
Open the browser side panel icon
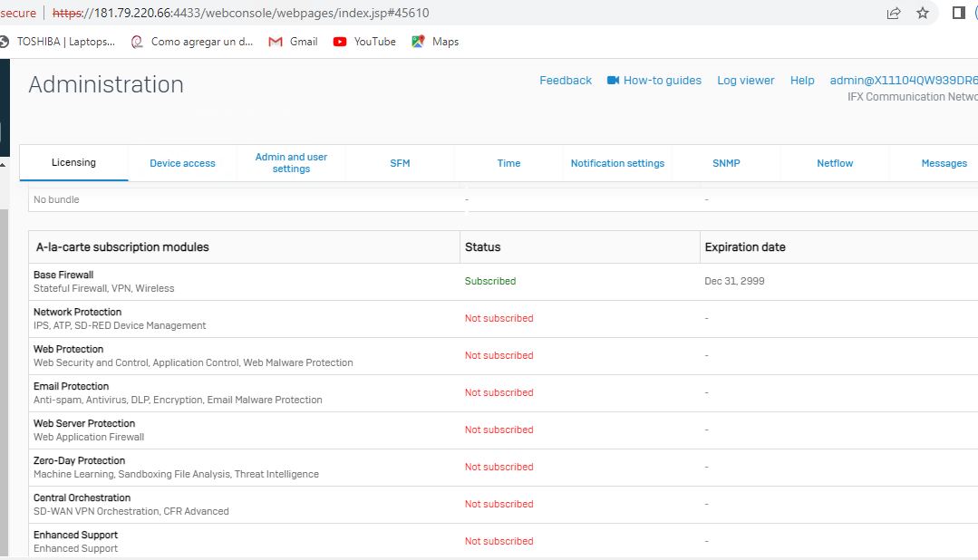(958, 13)
